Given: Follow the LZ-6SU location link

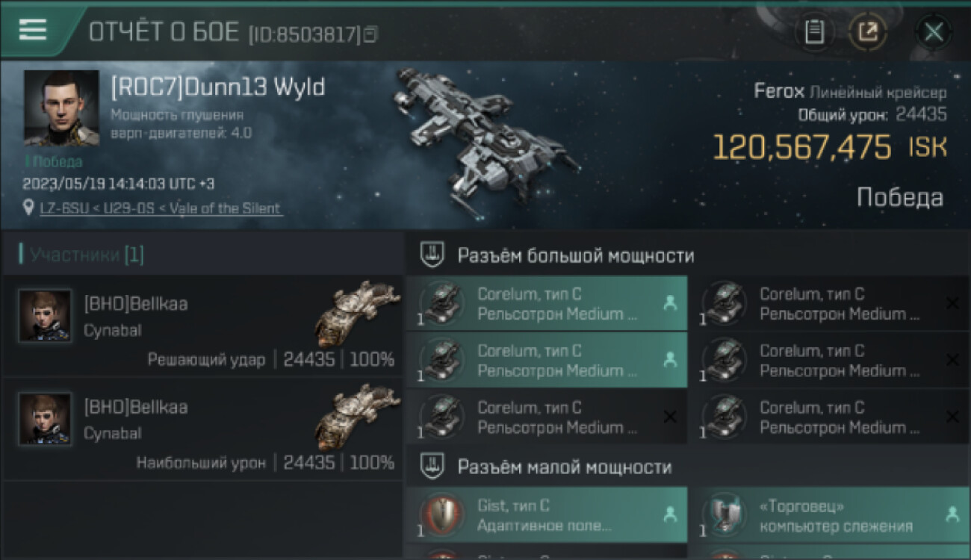Looking at the screenshot, I should pos(161,208).
